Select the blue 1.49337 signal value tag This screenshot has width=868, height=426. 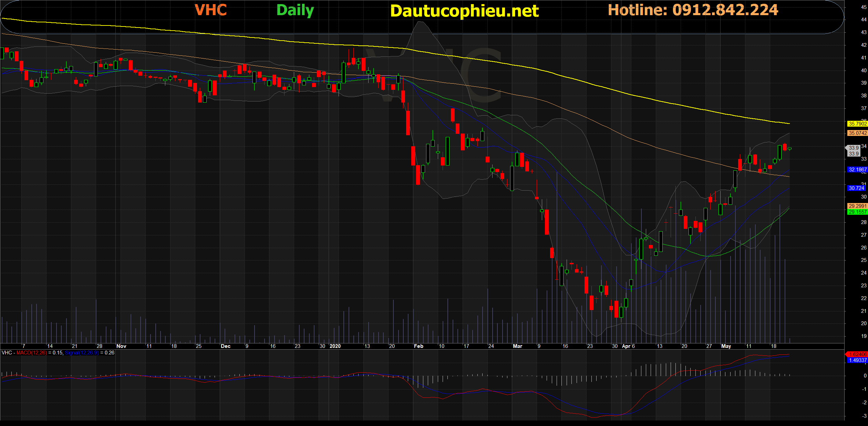point(857,360)
